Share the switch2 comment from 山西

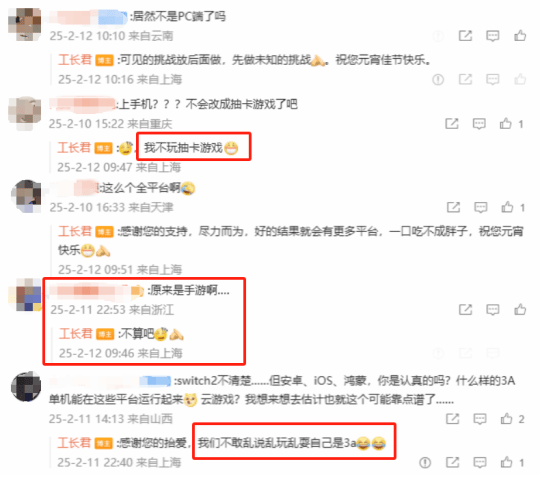pos(453,418)
